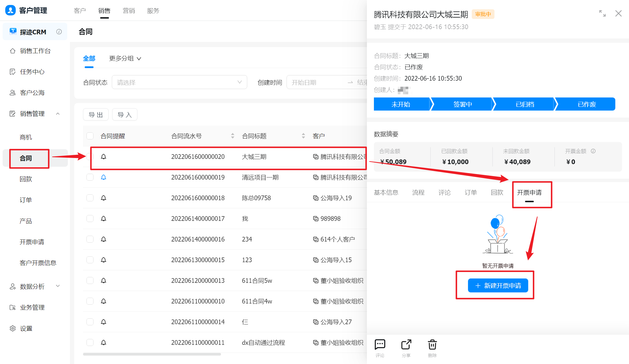Check the row checkbox for 陈总09758
The height and width of the screenshot is (364, 629).
[x=90, y=198]
